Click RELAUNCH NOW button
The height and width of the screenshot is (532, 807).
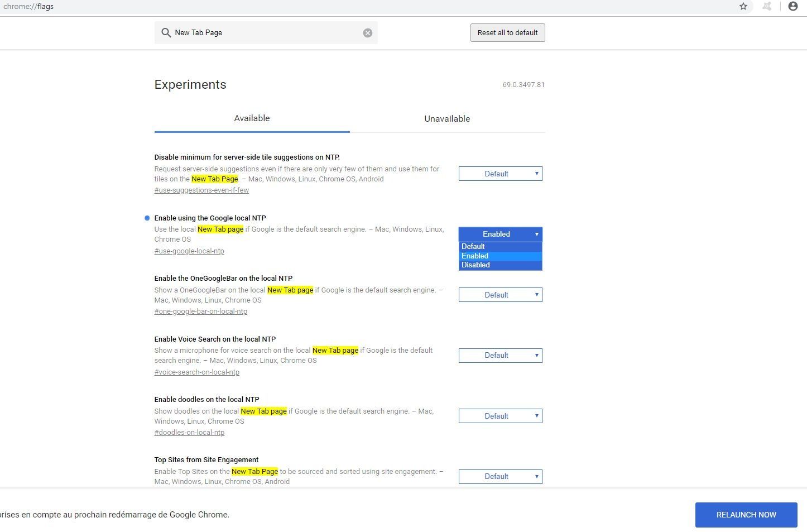[746, 515]
